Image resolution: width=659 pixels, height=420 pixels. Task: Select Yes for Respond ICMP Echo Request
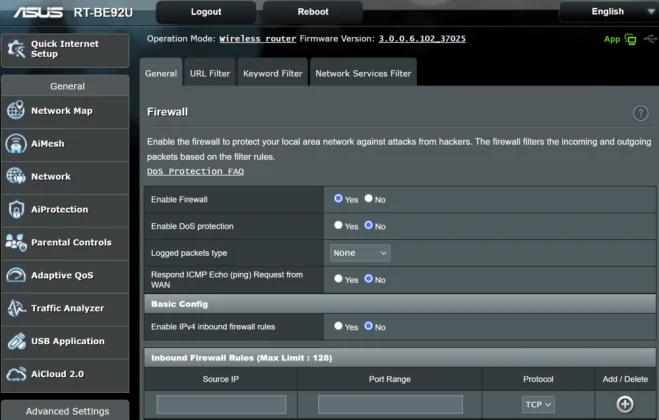tap(338, 279)
